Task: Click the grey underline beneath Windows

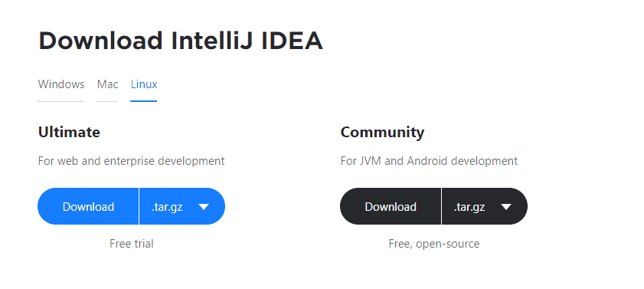Action: (x=61, y=101)
